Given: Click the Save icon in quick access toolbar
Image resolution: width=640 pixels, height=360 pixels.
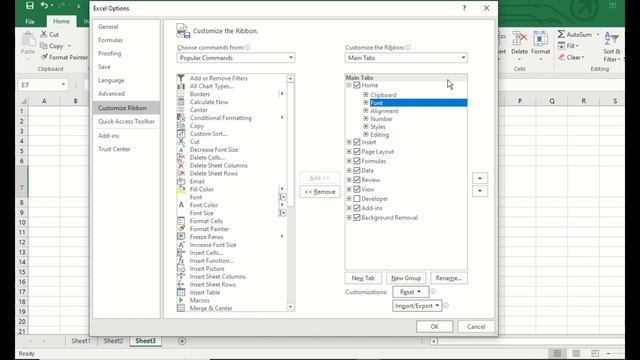Looking at the screenshot, I should click(x=29, y=6).
